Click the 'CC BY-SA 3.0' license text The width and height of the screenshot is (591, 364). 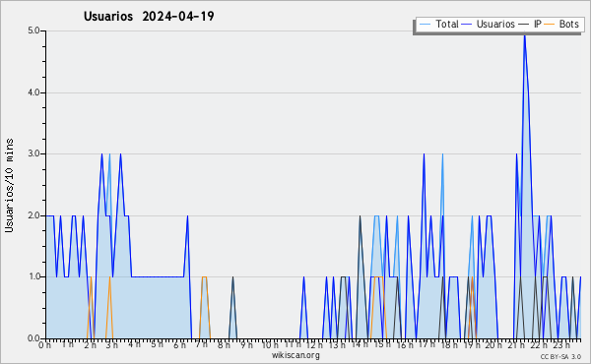tap(560, 356)
